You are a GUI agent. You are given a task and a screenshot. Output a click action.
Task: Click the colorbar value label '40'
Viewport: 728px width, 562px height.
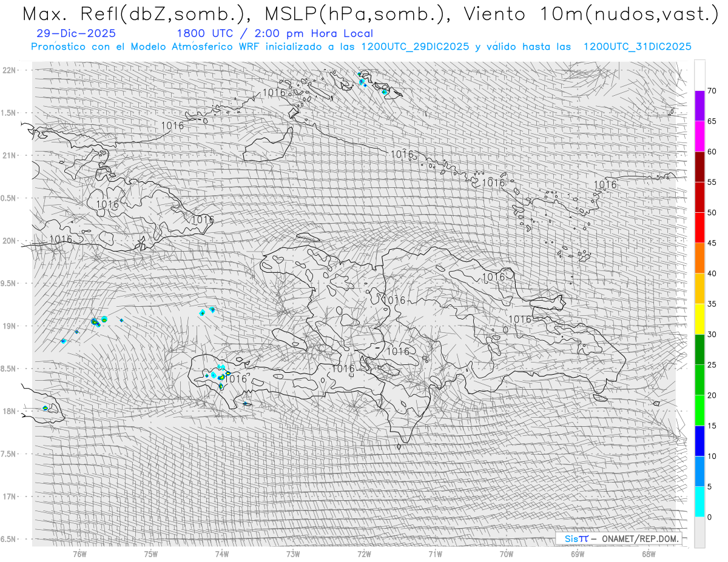tap(712, 273)
